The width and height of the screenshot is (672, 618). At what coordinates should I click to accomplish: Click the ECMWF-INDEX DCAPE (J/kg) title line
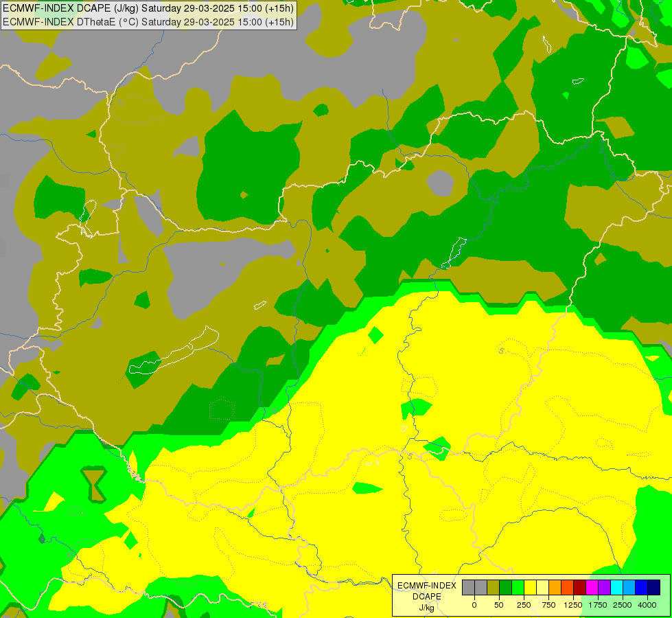click(148, 8)
